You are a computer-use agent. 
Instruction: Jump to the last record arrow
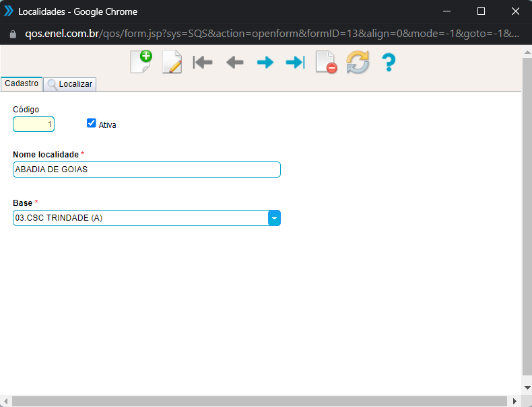click(x=296, y=63)
